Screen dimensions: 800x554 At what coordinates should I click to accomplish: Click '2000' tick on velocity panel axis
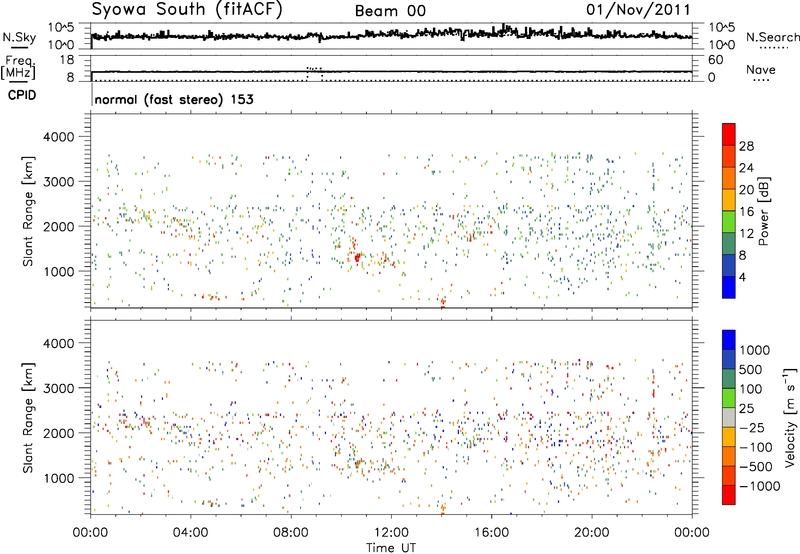[x=58, y=433]
